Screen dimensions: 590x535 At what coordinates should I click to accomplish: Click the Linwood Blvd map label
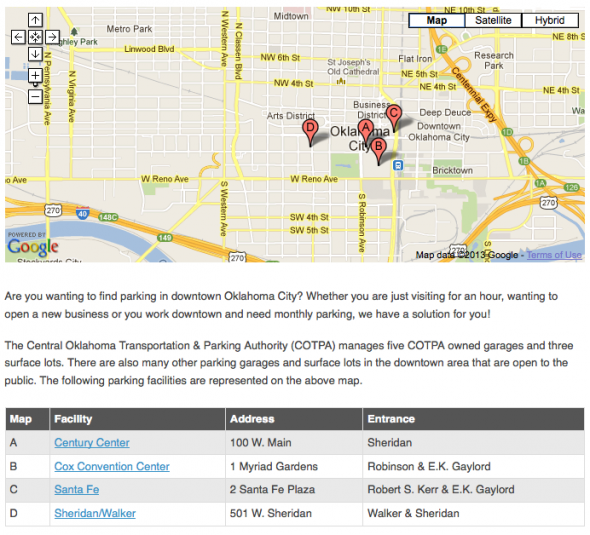tap(149, 49)
